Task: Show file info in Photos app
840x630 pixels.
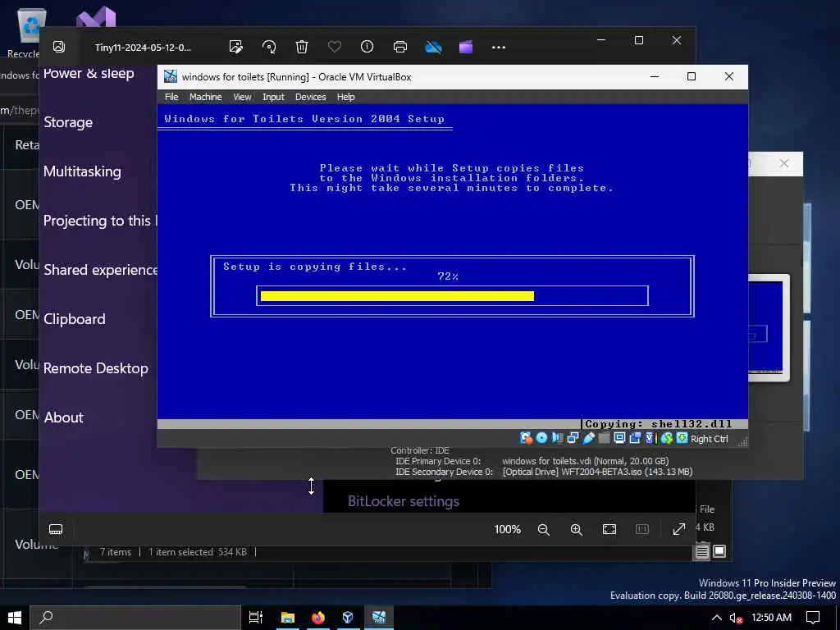Action: (x=367, y=47)
